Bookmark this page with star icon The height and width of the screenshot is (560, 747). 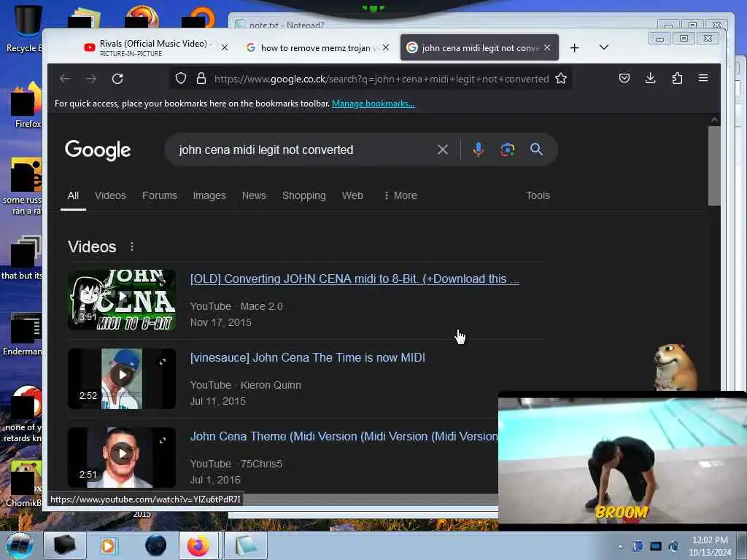point(561,79)
